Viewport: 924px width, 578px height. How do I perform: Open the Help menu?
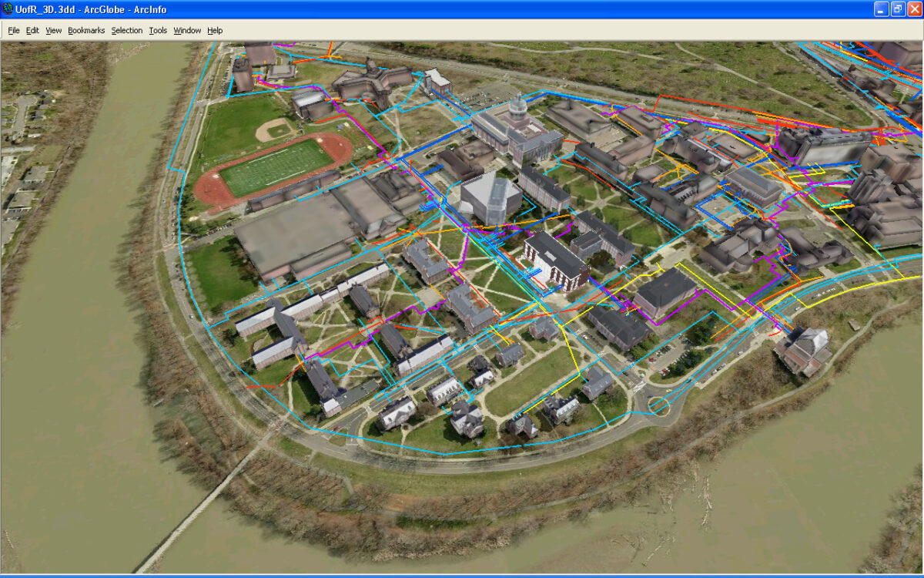point(215,31)
